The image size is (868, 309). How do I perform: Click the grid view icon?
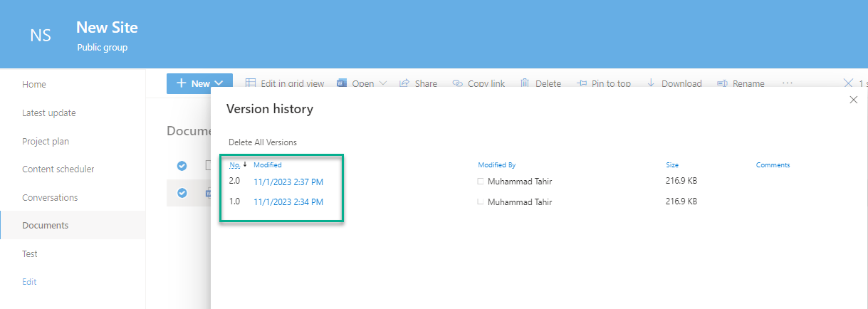(251, 83)
